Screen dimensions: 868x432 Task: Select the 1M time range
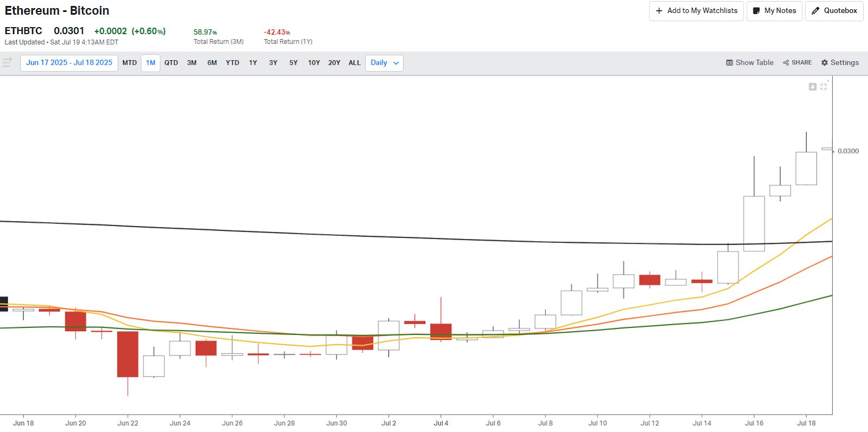click(151, 63)
